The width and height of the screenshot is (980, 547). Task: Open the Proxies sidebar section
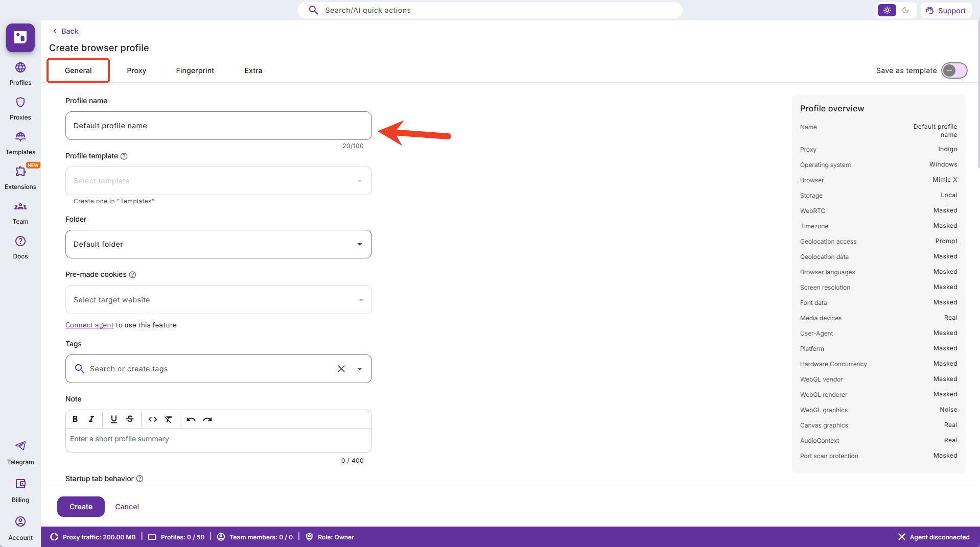20,103
